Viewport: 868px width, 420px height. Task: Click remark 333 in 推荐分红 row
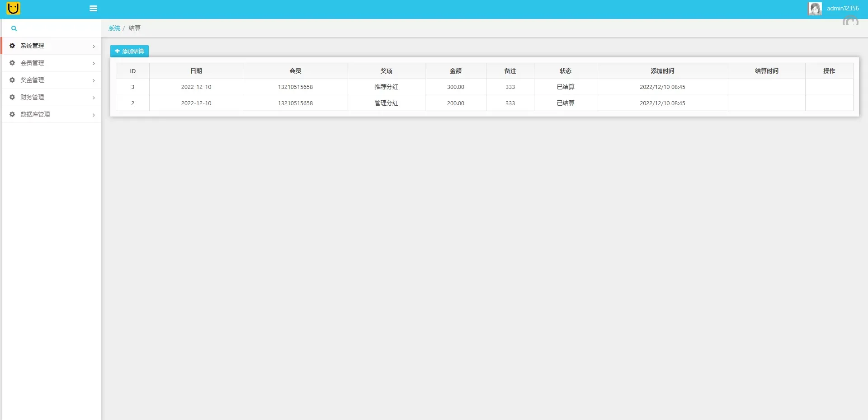tap(510, 87)
